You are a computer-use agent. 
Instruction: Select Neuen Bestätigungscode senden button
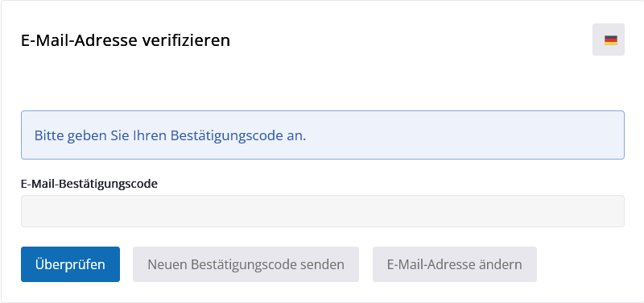click(x=246, y=264)
